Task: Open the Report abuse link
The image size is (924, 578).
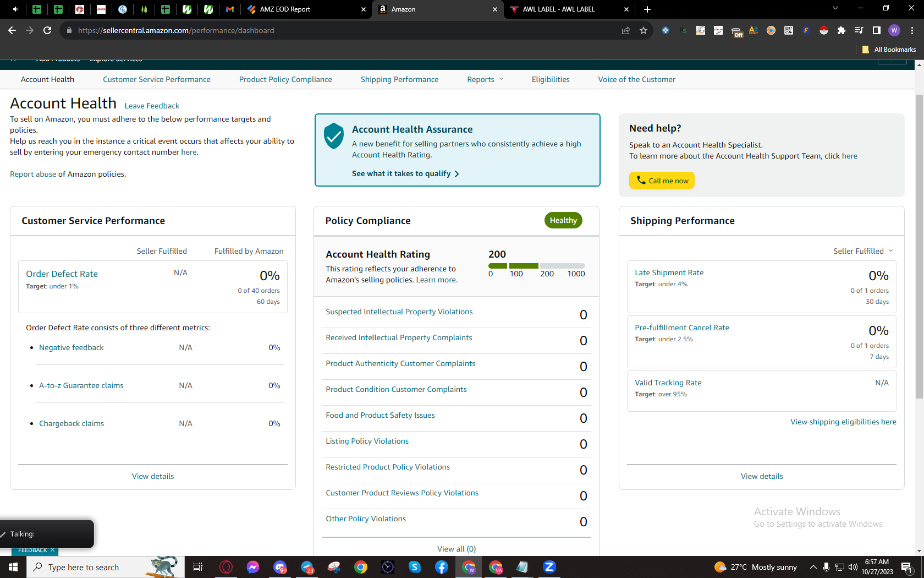Action: (x=33, y=174)
